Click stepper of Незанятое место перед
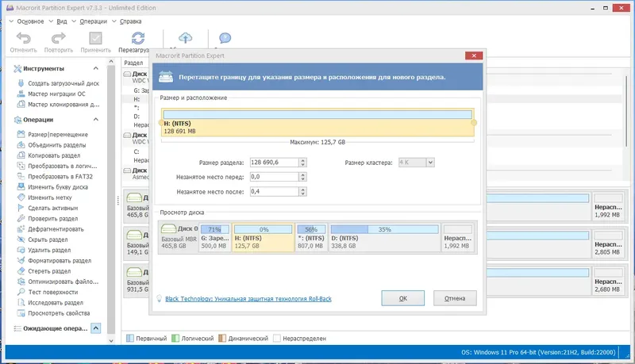This screenshot has height=364, width=635. 302,177
